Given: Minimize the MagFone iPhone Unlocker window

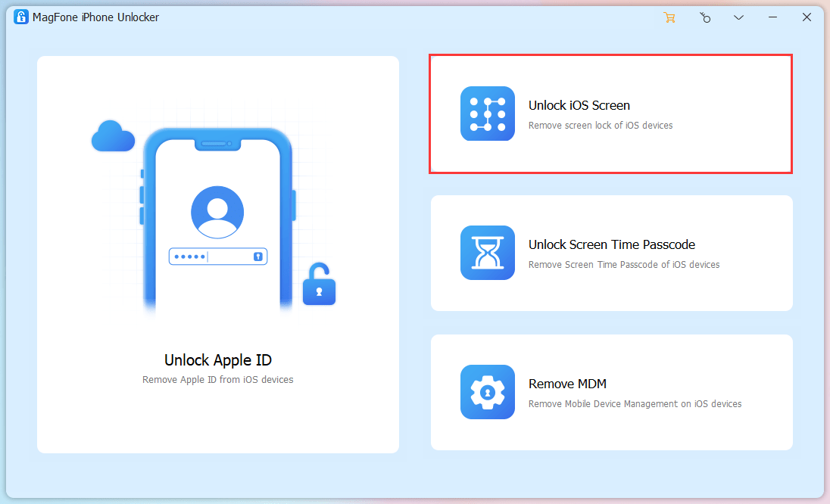Looking at the screenshot, I should click(x=772, y=17).
